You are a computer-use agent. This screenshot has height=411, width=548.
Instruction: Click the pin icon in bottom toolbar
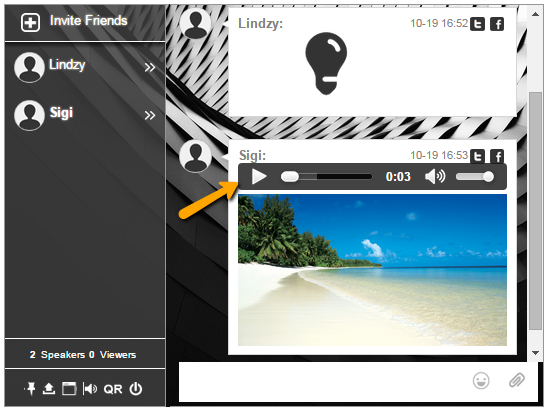tap(30, 388)
